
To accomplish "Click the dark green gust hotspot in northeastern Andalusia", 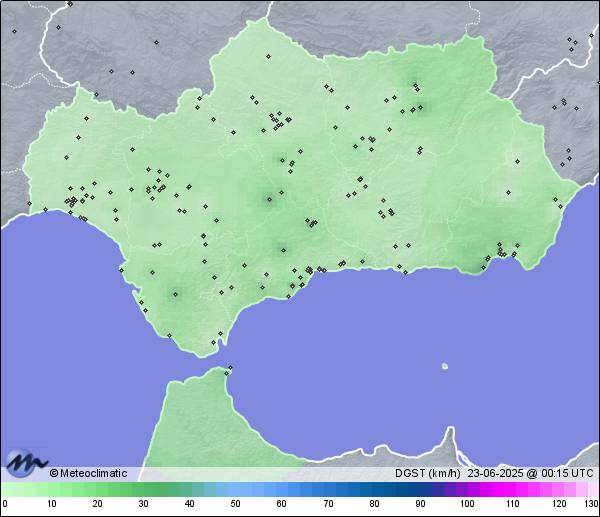I will click(x=413, y=85).
